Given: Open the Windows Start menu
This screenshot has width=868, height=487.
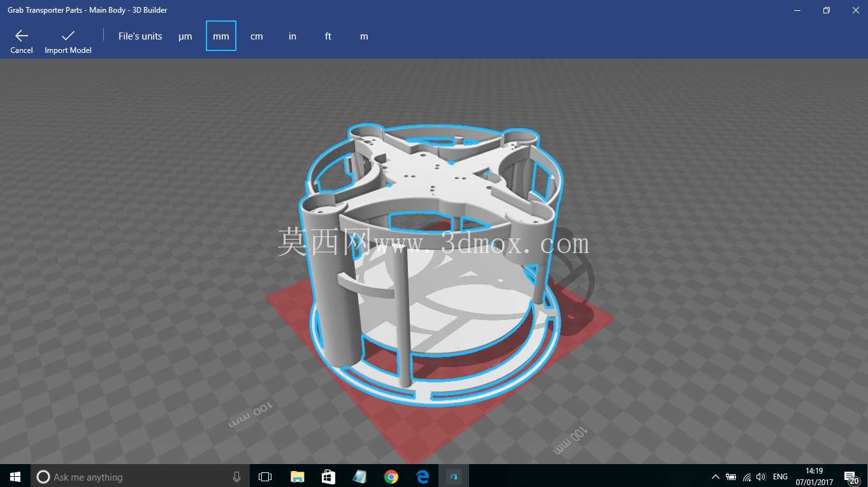Looking at the screenshot, I should tap(15, 477).
